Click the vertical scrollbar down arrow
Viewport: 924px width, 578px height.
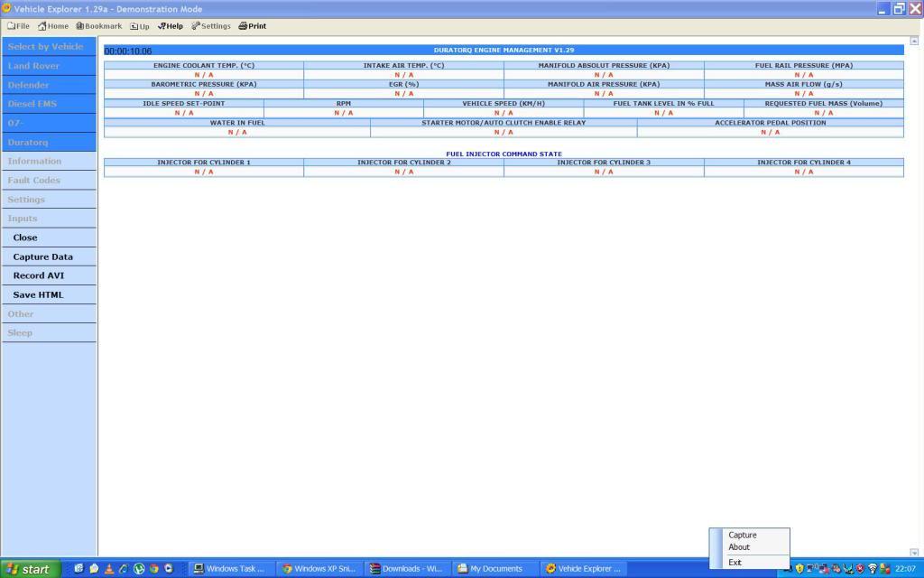tap(914, 552)
